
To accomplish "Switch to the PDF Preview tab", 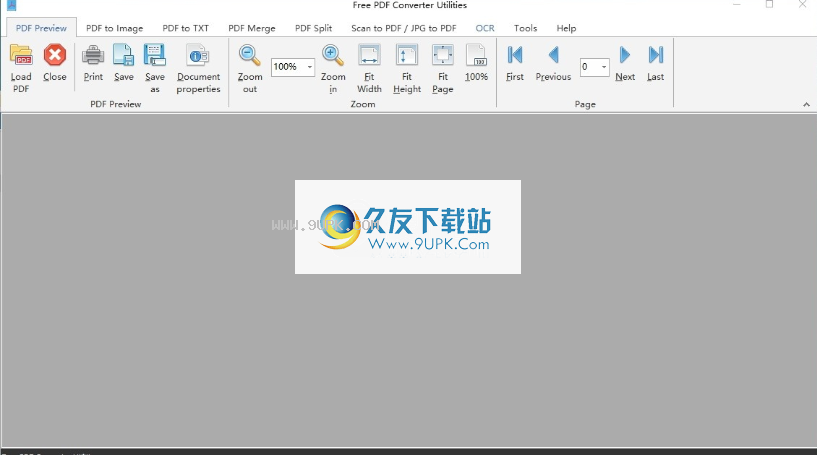I will click(41, 28).
